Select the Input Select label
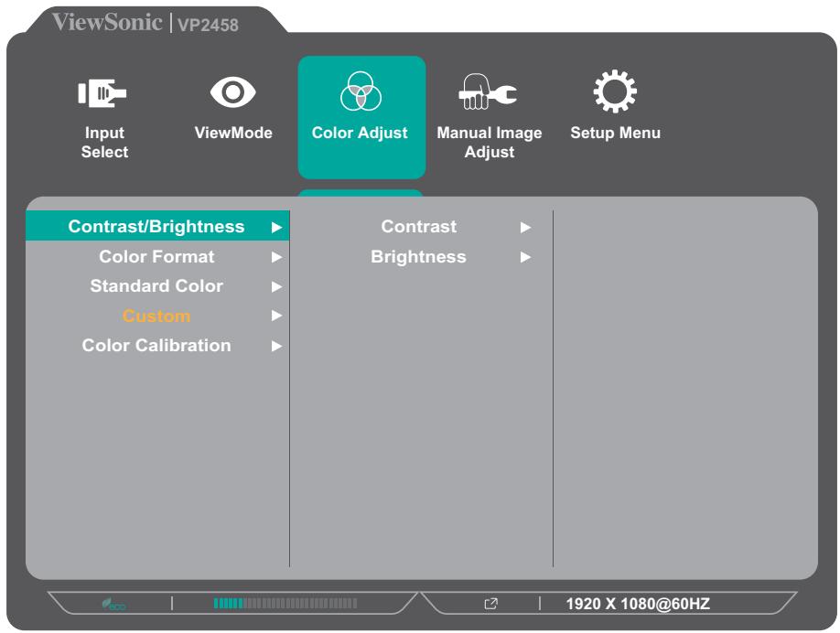Image resolution: width=840 pixels, height=633 pixels. (104, 143)
